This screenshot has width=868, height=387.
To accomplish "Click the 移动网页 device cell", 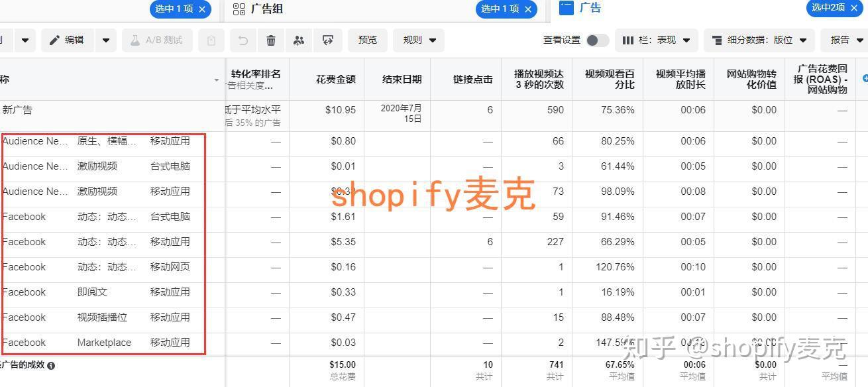I will (170, 267).
